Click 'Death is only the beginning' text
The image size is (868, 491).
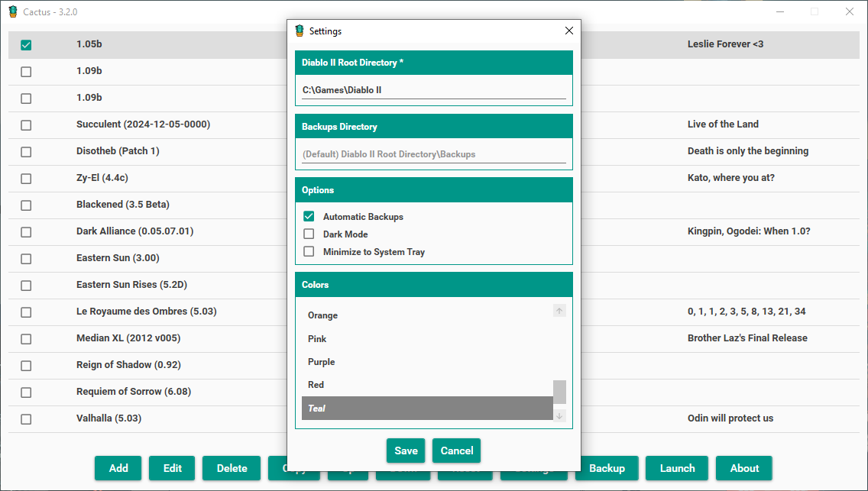coord(748,151)
